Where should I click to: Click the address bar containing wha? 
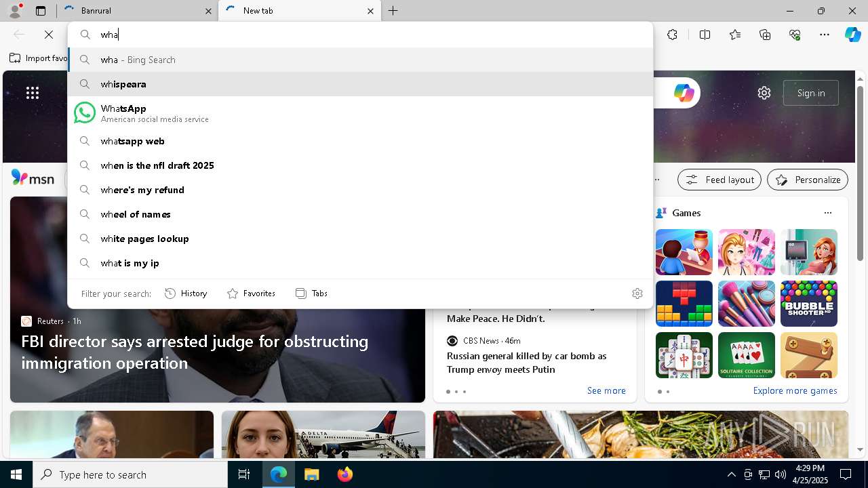[x=360, y=35]
